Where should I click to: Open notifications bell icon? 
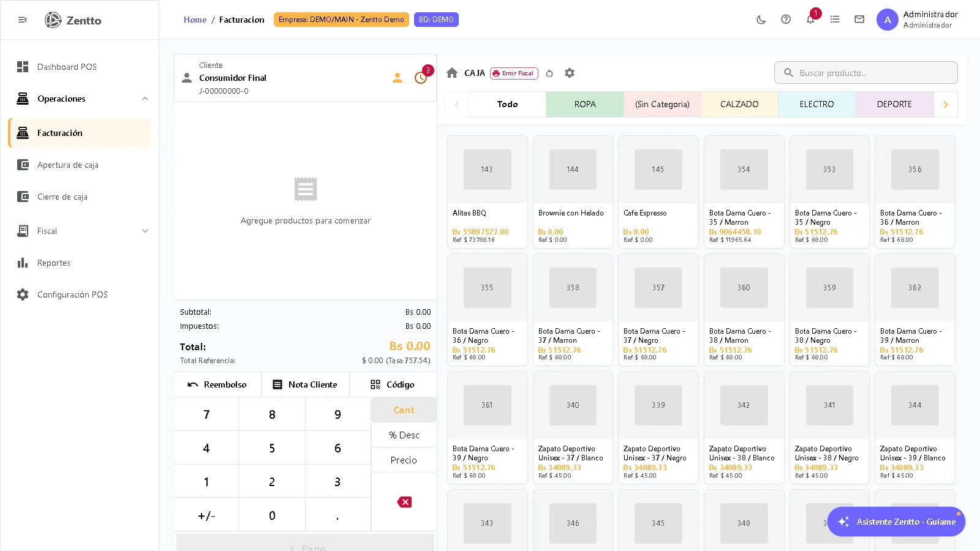pos(810,20)
